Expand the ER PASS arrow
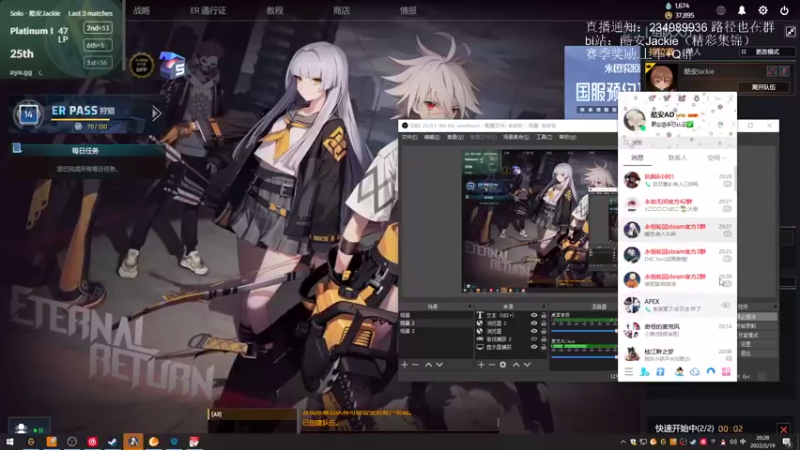Image resolution: width=800 pixels, height=450 pixels. pyautogui.click(x=156, y=113)
